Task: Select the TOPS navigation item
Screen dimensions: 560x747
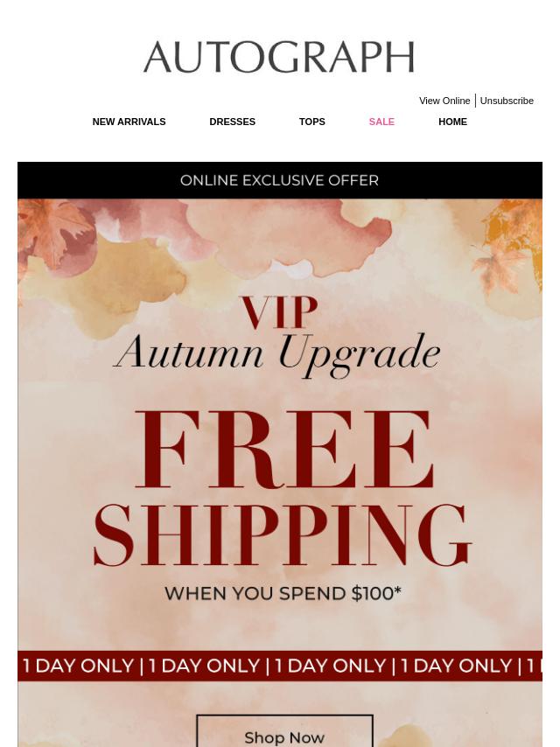Action: [x=311, y=122]
